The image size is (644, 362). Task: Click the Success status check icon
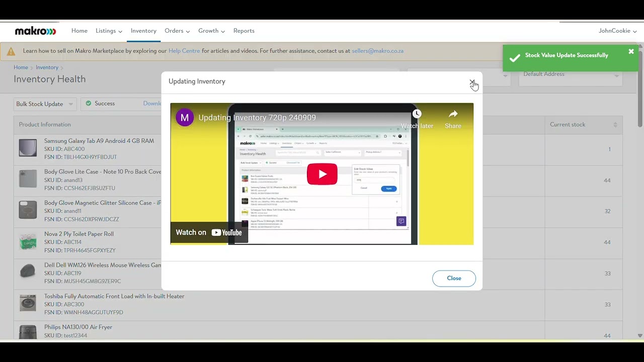click(x=89, y=104)
